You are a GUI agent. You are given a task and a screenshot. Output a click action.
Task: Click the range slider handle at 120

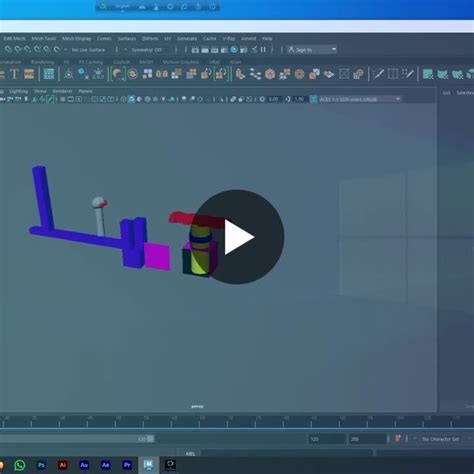pos(150,439)
